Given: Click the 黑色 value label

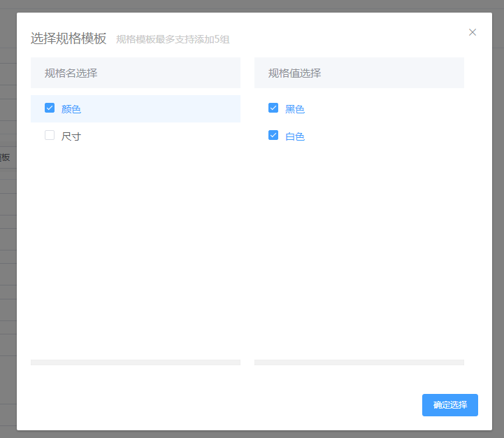Looking at the screenshot, I should click(x=295, y=109).
